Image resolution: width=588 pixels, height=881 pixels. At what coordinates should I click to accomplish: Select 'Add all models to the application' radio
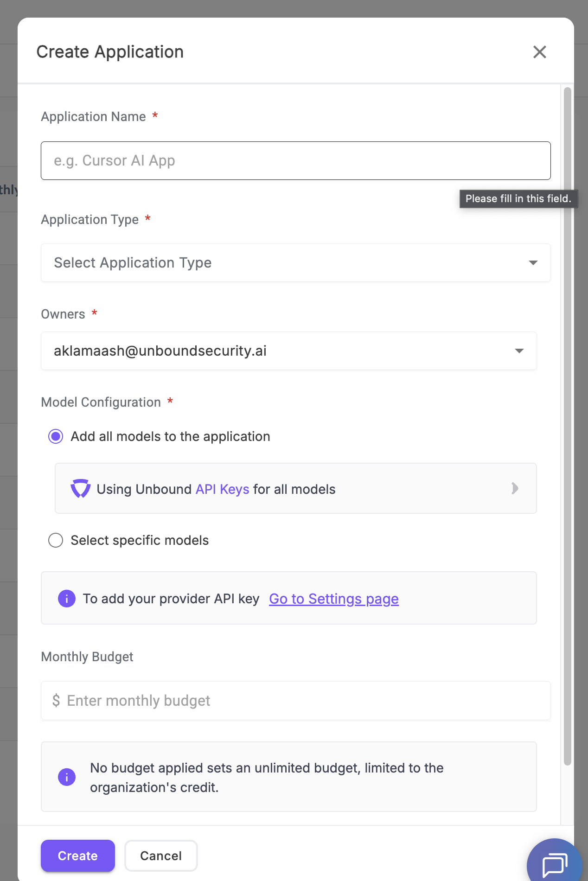[56, 436]
